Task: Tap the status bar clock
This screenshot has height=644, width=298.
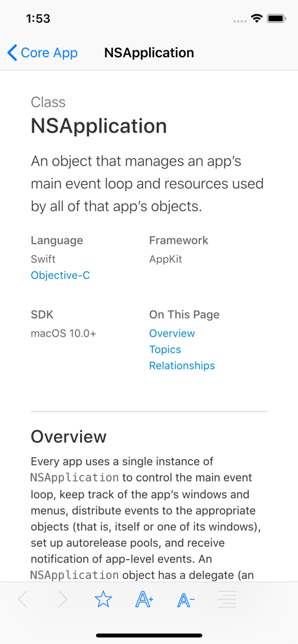Action: (38, 19)
